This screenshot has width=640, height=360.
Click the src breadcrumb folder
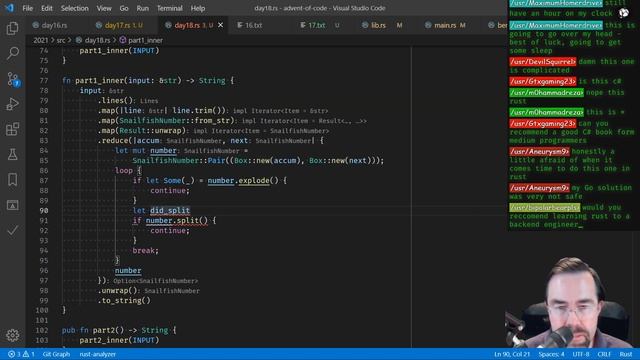point(61,40)
